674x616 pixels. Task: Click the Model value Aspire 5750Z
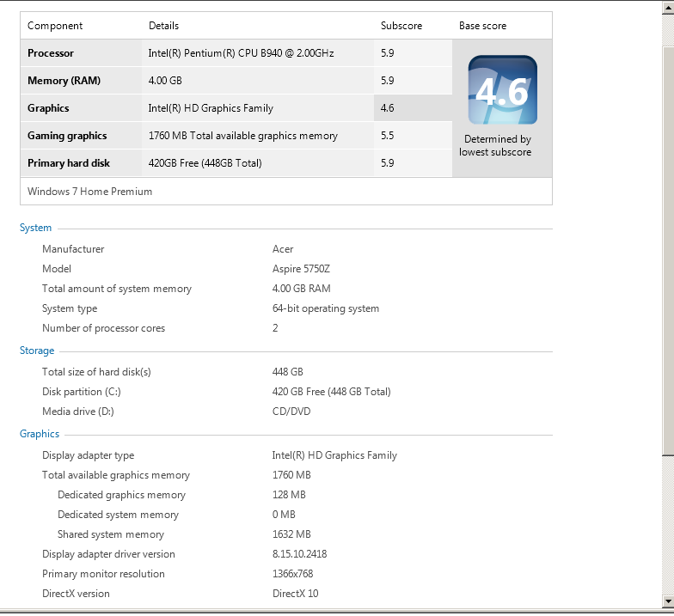click(x=301, y=269)
